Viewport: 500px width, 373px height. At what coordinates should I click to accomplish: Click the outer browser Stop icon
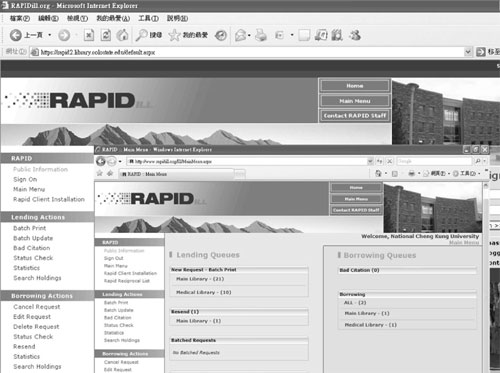click(x=89, y=35)
